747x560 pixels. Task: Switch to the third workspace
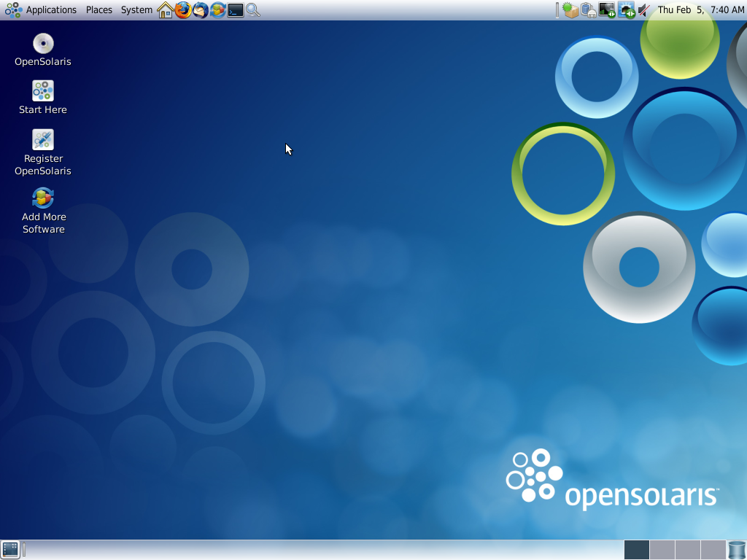[687, 550]
